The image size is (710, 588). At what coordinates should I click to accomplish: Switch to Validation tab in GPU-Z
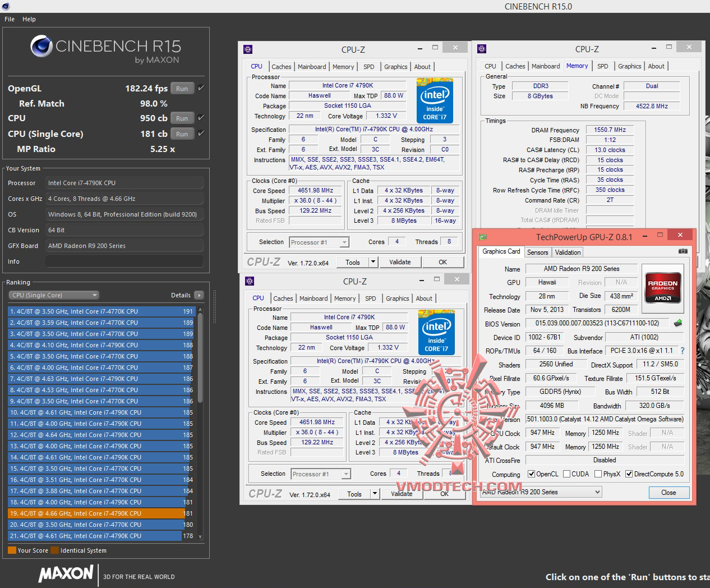568,252
